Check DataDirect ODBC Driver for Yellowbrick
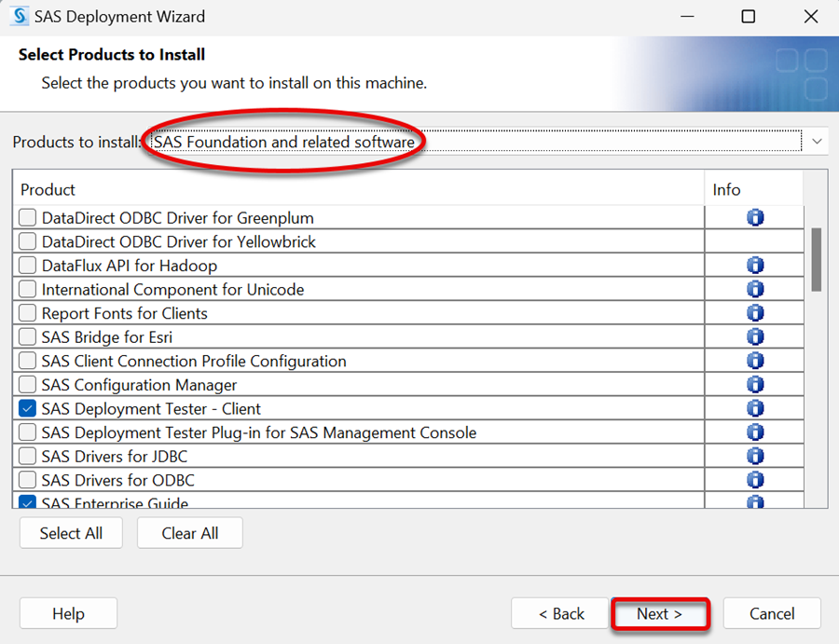This screenshot has height=644, width=839. point(27,241)
